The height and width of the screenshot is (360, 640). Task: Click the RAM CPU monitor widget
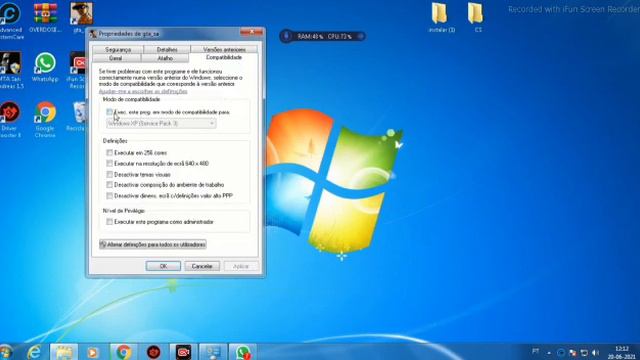322,36
